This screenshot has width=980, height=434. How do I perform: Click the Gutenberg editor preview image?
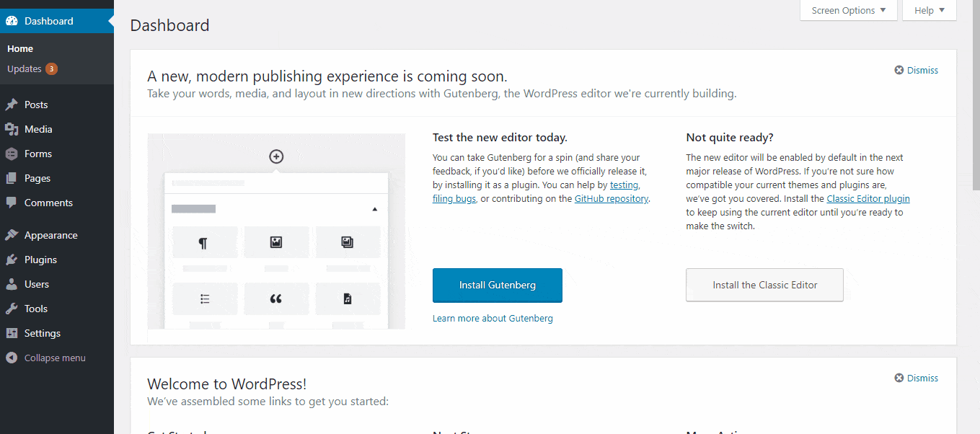[276, 231]
